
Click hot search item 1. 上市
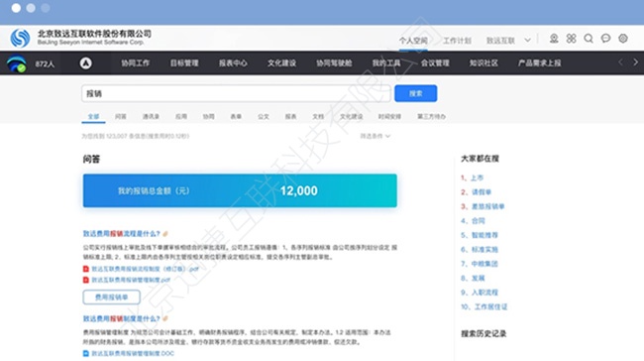472,178
